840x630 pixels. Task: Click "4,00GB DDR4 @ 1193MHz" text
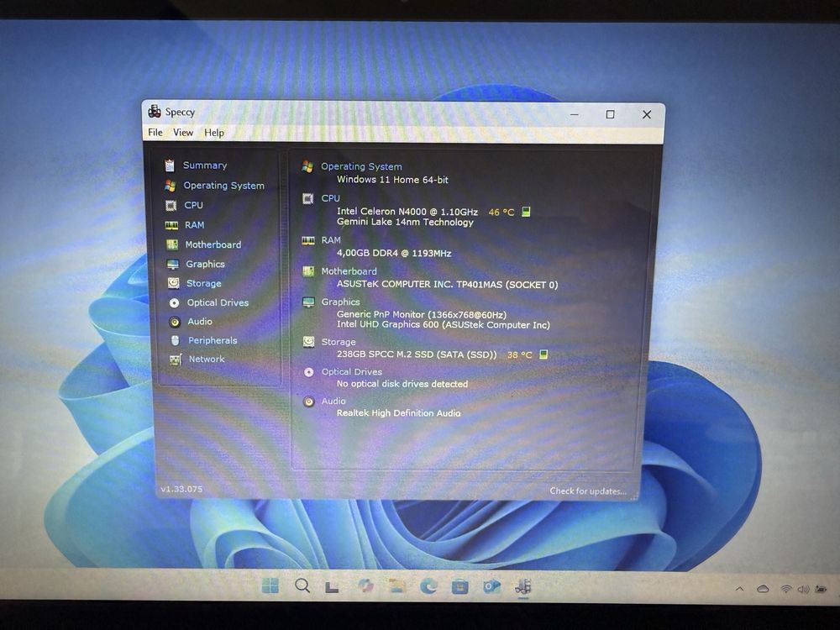point(394,253)
